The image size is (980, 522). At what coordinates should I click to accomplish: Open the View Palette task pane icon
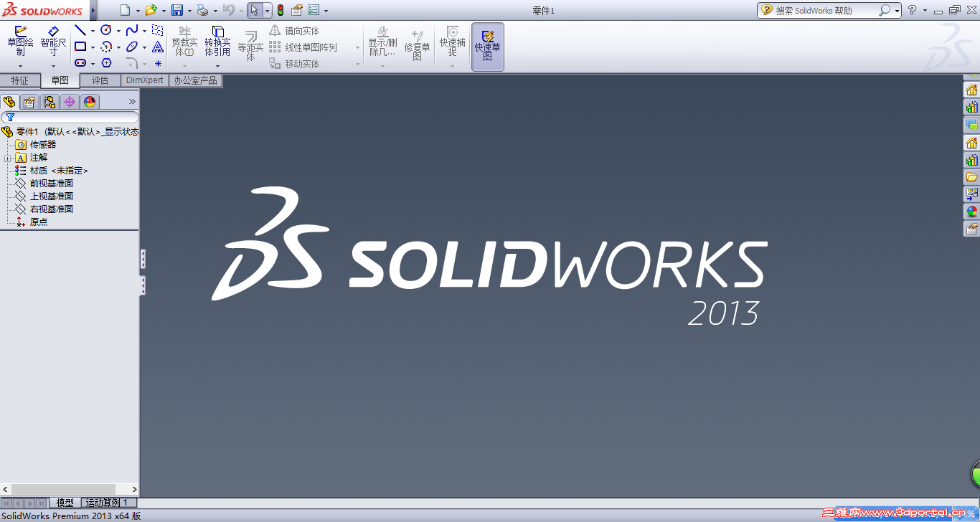tap(971, 194)
